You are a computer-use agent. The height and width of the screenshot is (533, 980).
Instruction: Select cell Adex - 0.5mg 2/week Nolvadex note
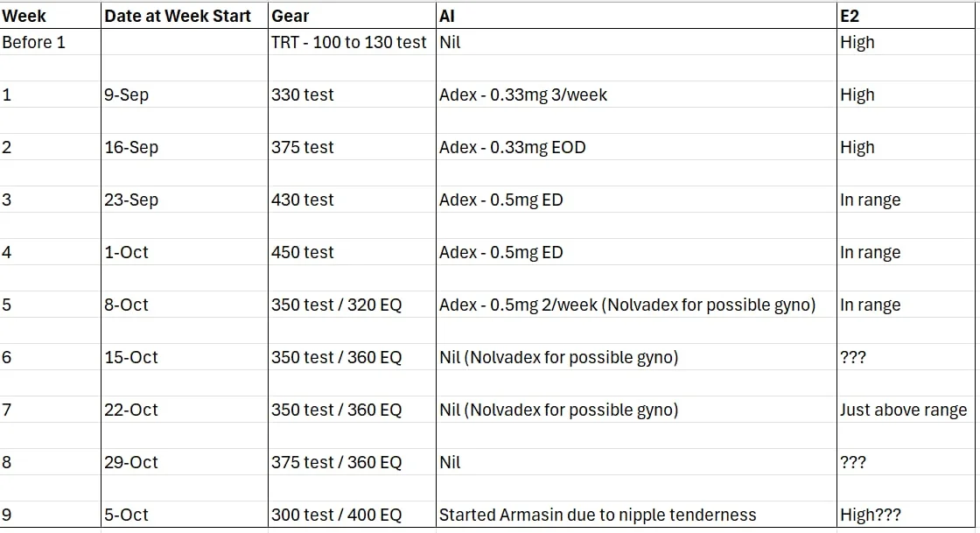click(x=636, y=305)
